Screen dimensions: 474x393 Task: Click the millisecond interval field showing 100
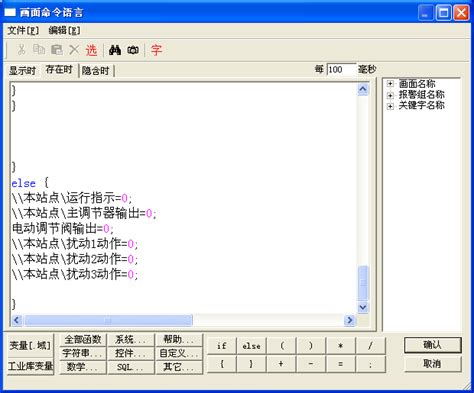341,70
